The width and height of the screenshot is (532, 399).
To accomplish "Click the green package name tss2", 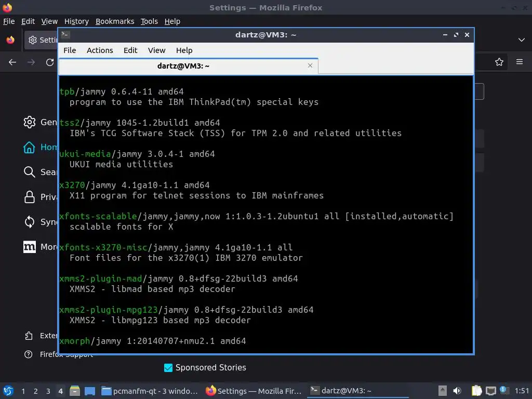I will (x=70, y=123).
